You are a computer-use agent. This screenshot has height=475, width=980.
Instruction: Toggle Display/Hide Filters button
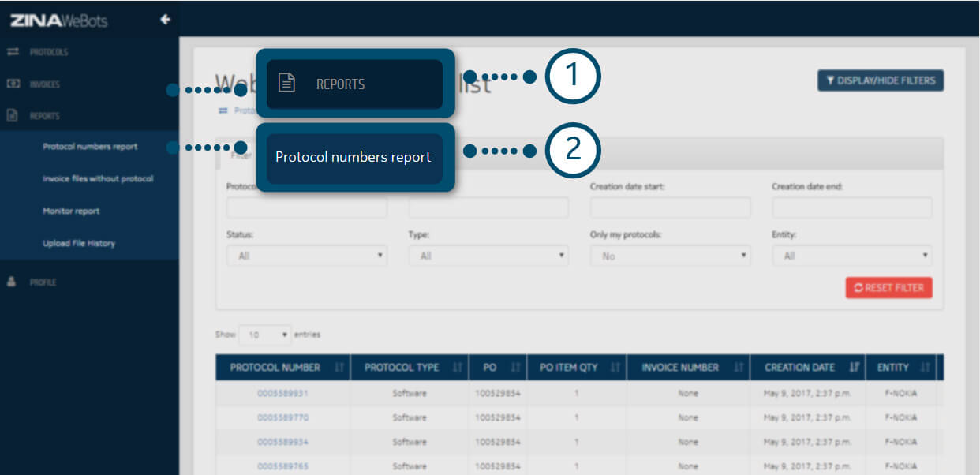[880, 80]
